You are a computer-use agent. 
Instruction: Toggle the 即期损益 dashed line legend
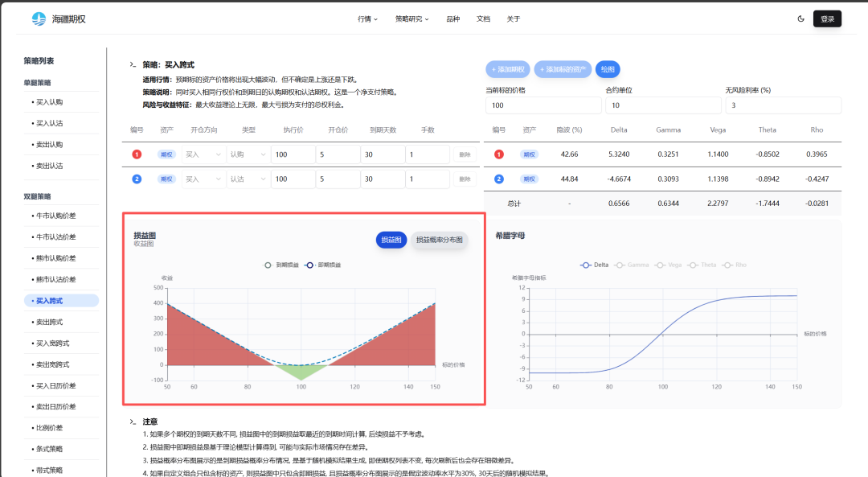(x=324, y=265)
